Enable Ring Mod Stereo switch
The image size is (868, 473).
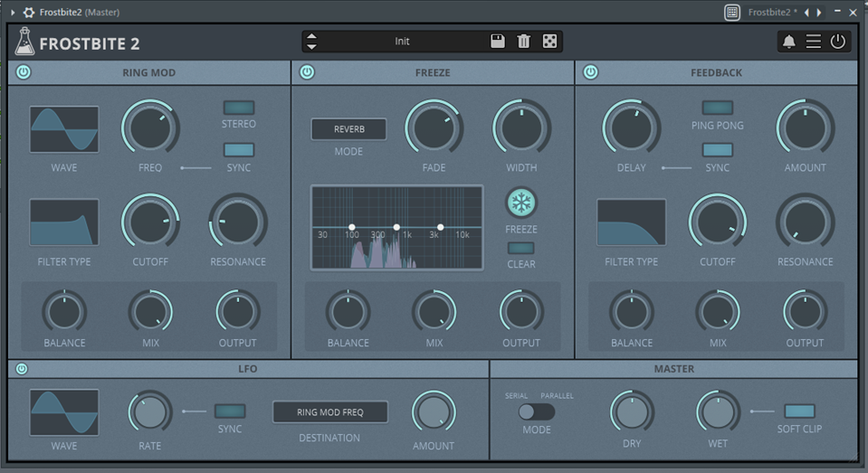coord(239,108)
